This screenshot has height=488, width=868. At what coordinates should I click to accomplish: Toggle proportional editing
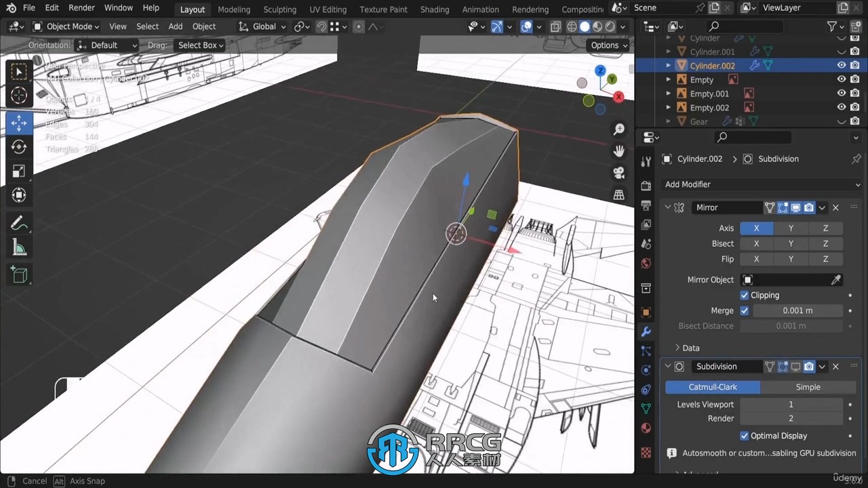[x=359, y=26]
